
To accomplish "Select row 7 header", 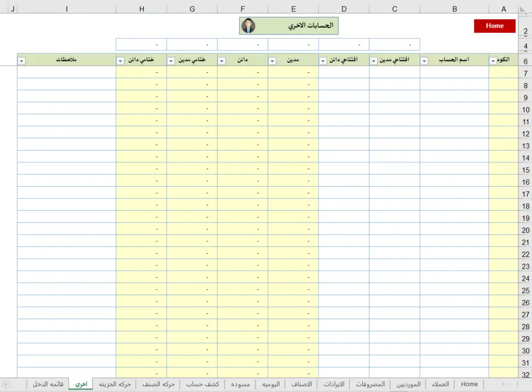I will pyautogui.click(x=525, y=73).
